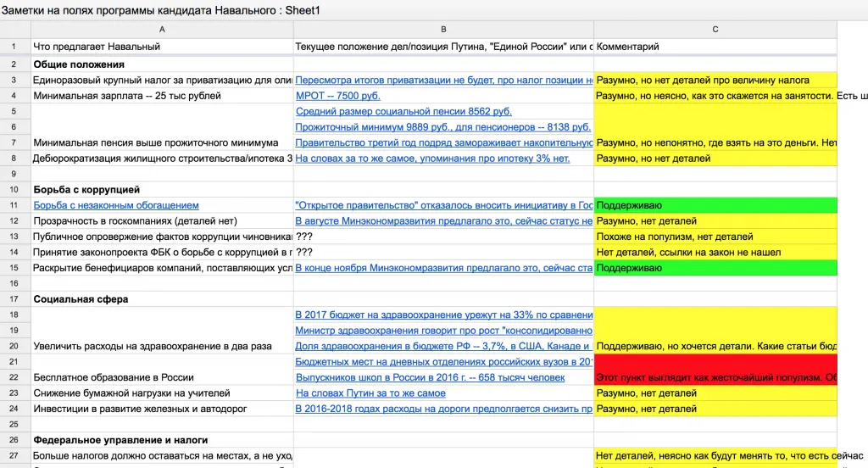Select row 10 header number
868x468 pixels.
(x=14, y=189)
